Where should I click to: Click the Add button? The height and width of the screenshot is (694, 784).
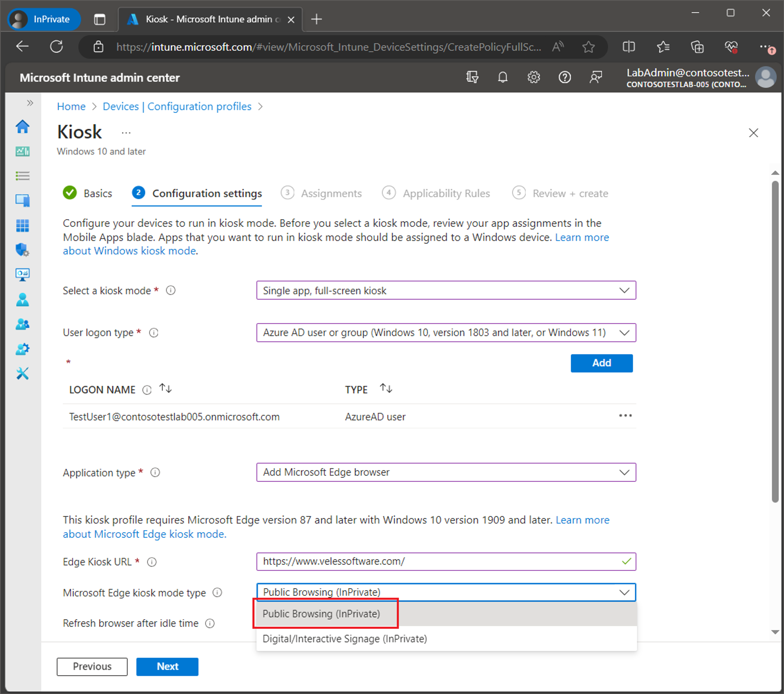601,363
